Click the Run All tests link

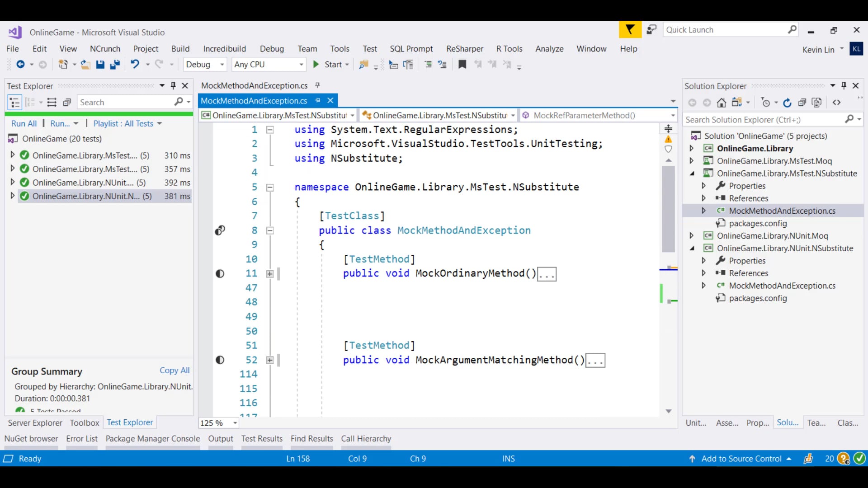24,123
